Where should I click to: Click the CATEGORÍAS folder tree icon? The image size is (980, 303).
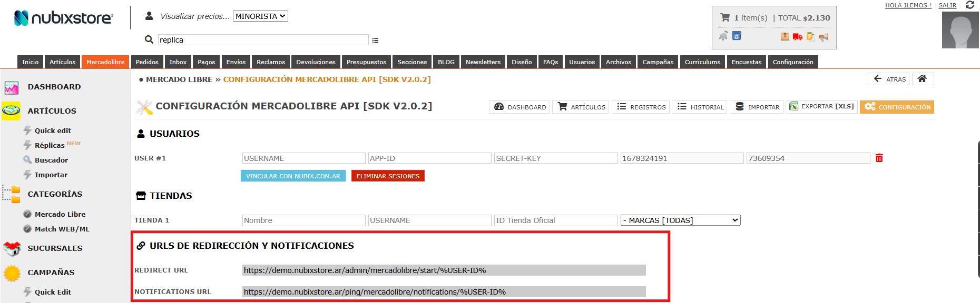tap(12, 194)
